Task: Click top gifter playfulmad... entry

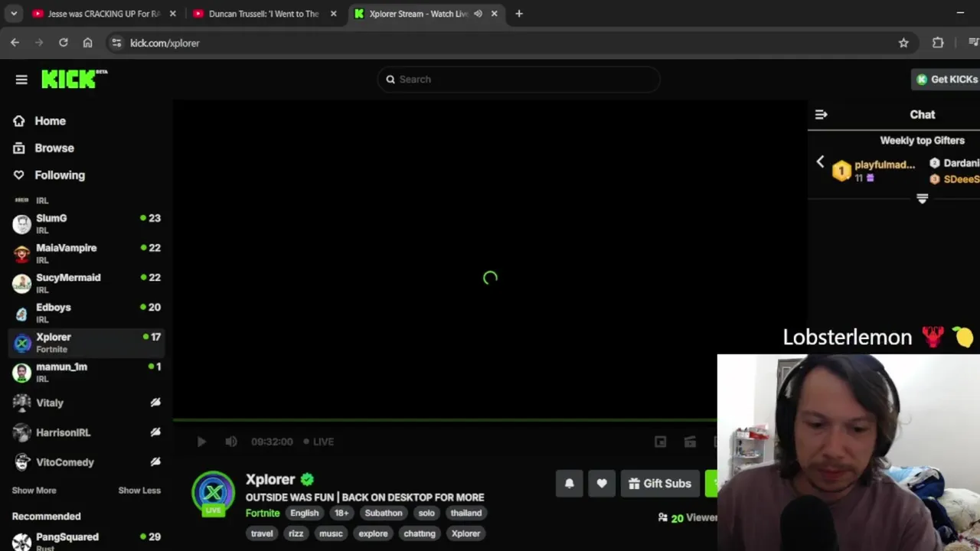Action: pos(874,171)
